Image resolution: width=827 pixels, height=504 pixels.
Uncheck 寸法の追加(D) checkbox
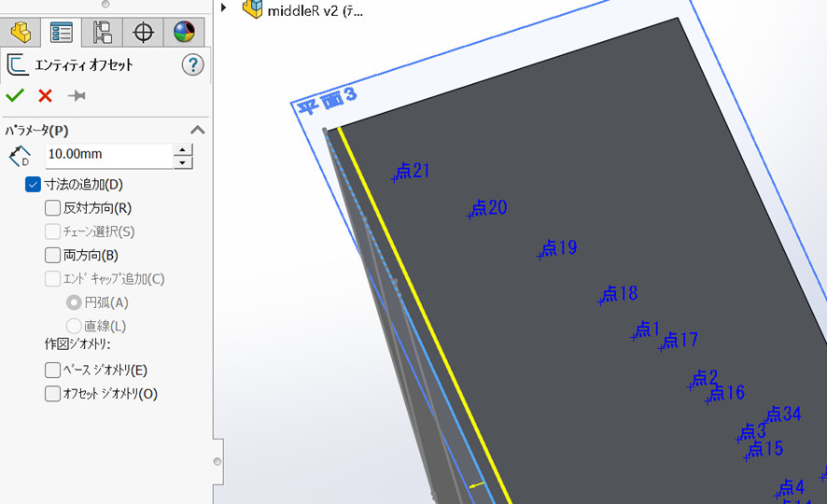click(33, 185)
